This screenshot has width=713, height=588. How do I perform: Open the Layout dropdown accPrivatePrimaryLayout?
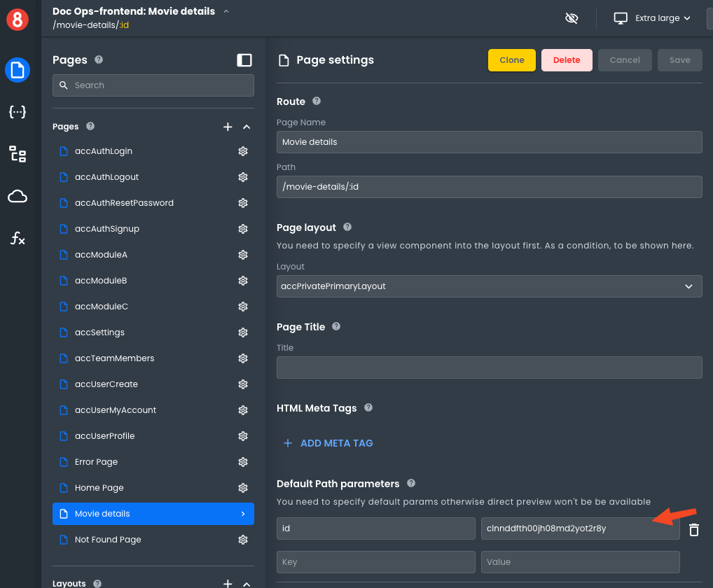pyautogui.click(x=489, y=286)
